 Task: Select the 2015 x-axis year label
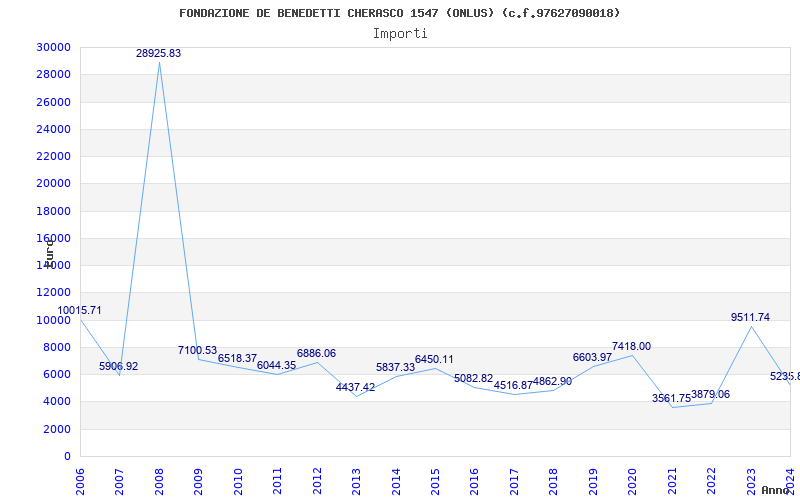[x=435, y=479]
